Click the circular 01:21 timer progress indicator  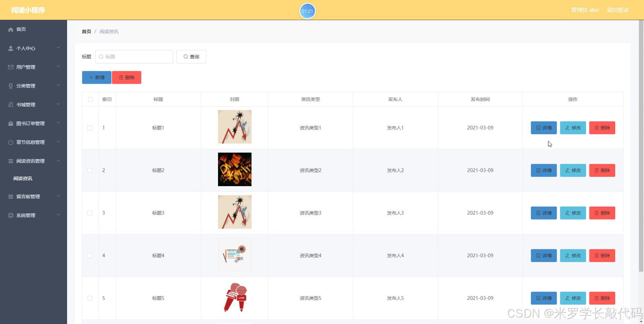307,11
